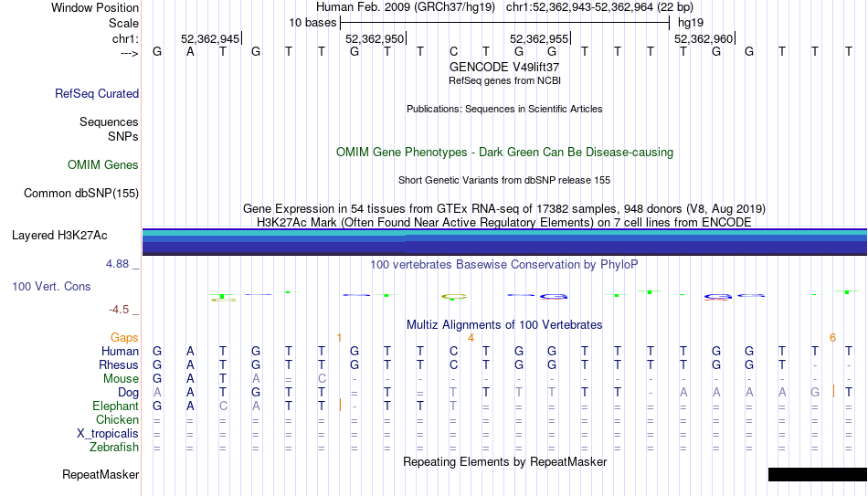The image size is (868, 496).
Task: Click Repeating Elements by RepeatMasker title
Action: tap(504, 461)
